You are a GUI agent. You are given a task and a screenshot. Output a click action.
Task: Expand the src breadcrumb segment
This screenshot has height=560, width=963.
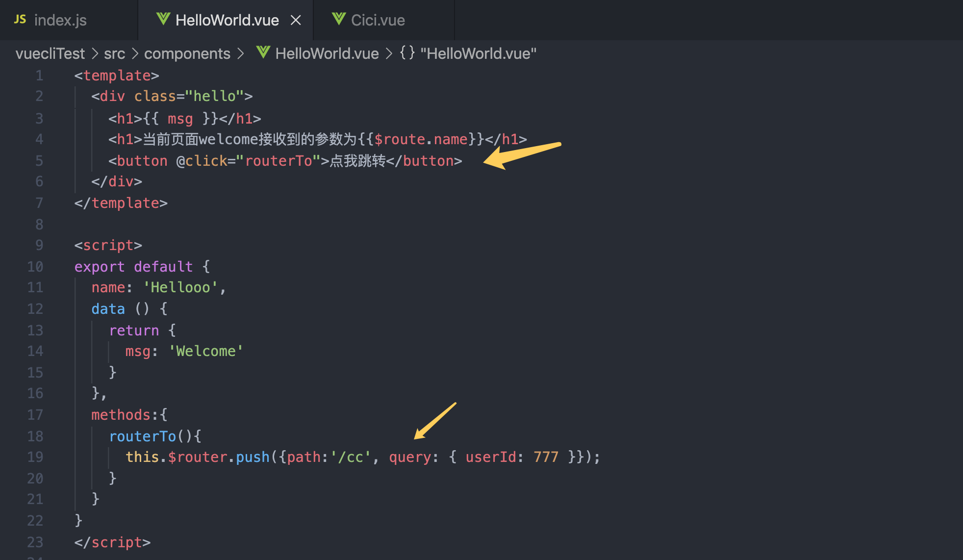(x=114, y=53)
